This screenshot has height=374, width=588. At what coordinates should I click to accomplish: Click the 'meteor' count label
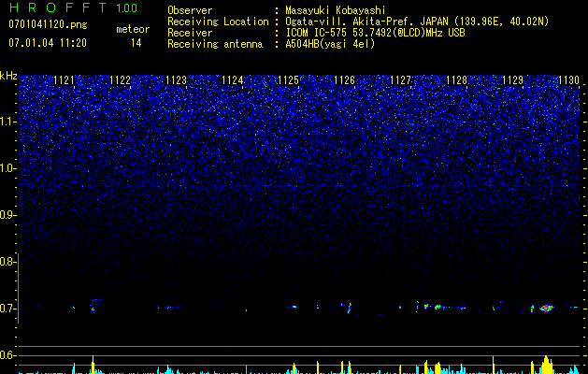click(x=133, y=29)
